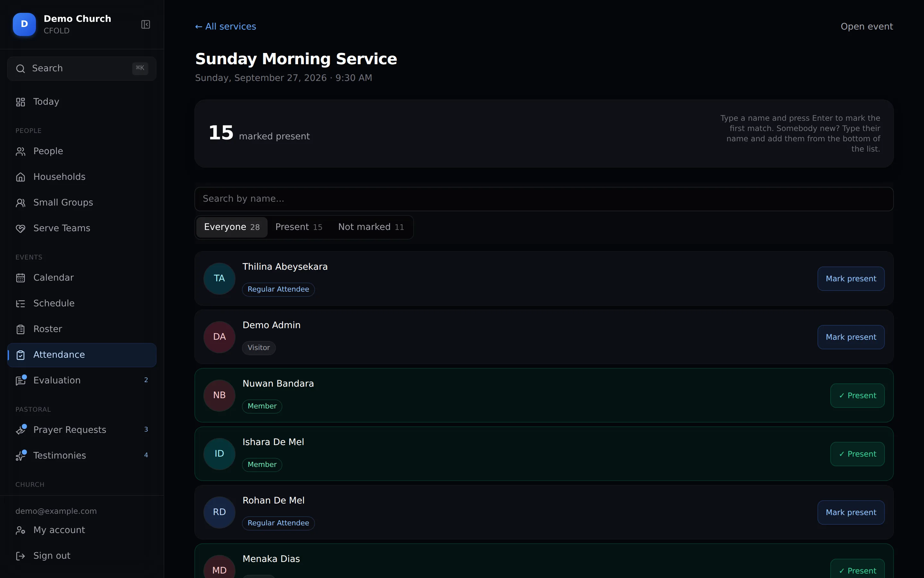The width and height of the screenshot is (924, 578).
Task: Mark Demo Admin present
Action: click(851, 337)
